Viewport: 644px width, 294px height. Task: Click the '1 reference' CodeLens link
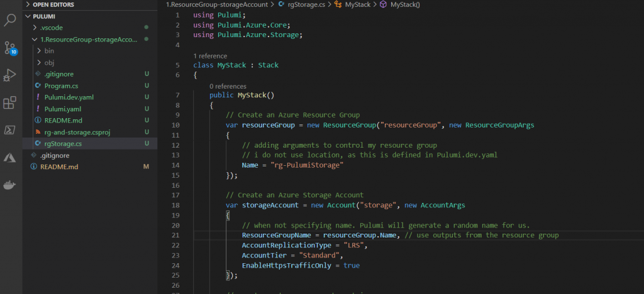pos(210,56)
